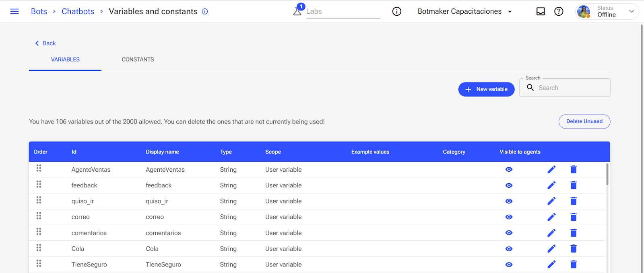Open the hamburger main menu
The height and width of the screenshot is (273, 644).
point(14,11)
